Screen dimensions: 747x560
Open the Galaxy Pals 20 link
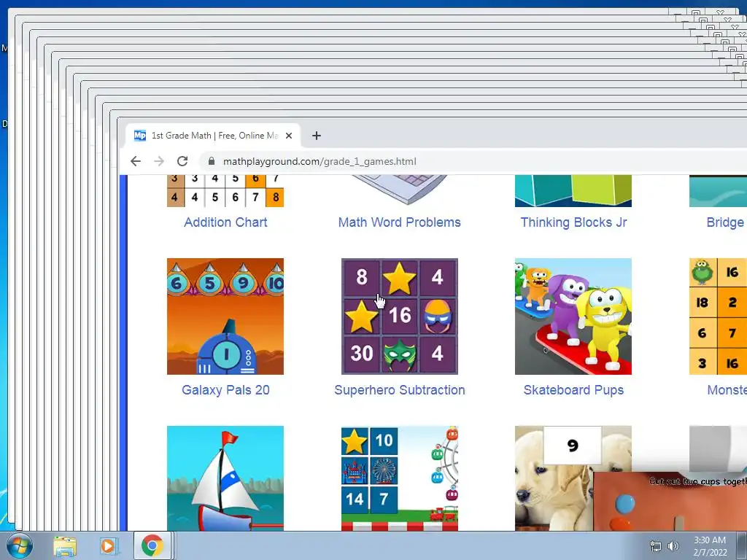(x=225, y=390)
